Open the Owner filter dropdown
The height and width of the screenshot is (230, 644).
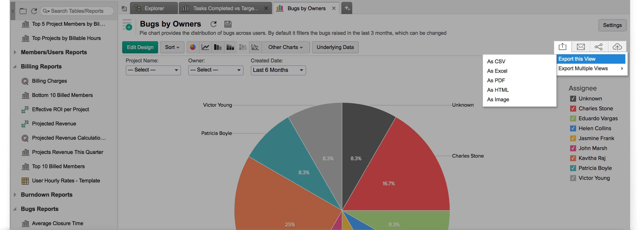pos(216,70)
